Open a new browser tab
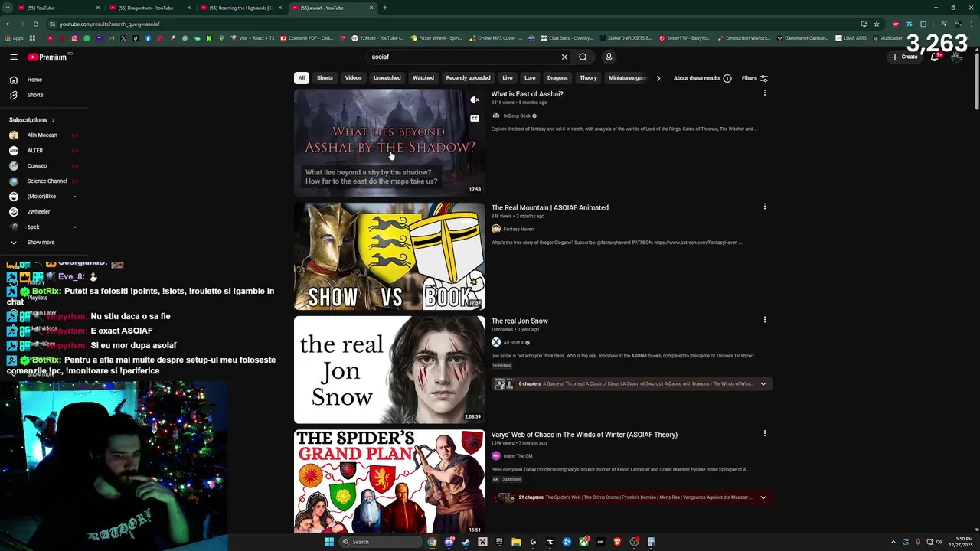This screenshot has height=551, width=980. pyautogui.click(x=385, y=8)
